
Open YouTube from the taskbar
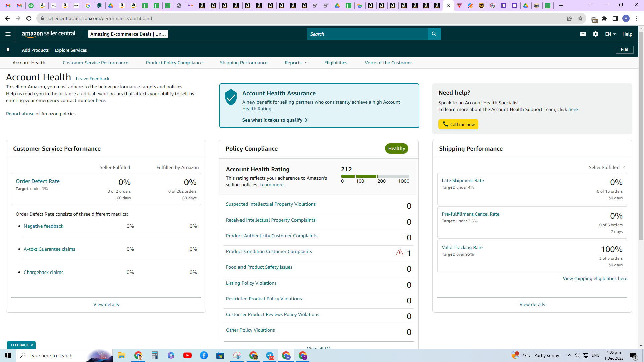click(187, 355)
